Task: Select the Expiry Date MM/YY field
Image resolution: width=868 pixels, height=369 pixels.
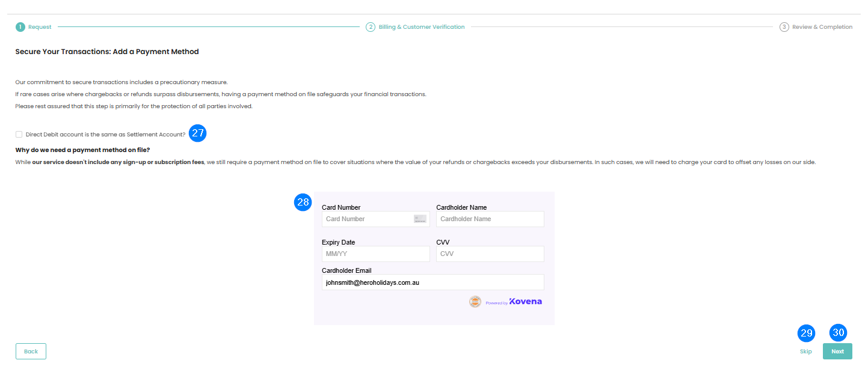Action: pos(375,254)
